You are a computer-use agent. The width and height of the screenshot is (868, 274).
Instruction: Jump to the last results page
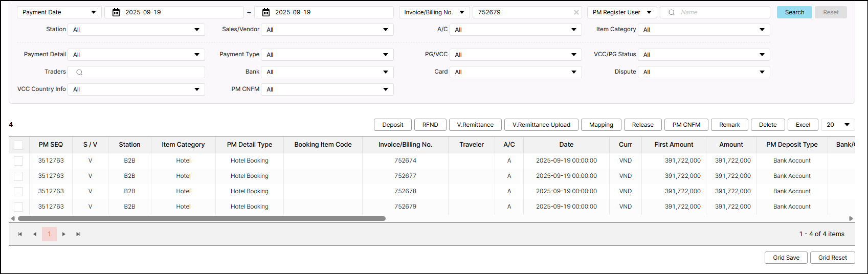[78, 234]
